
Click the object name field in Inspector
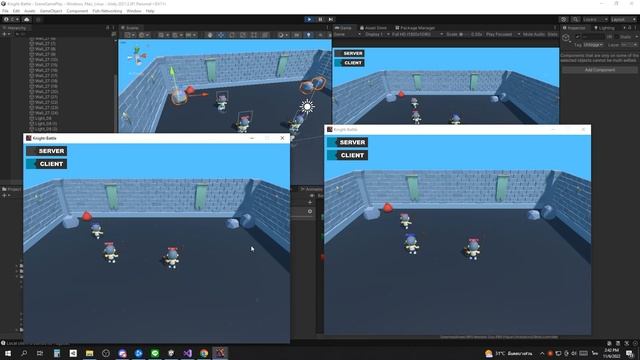[x=593, y=37]
